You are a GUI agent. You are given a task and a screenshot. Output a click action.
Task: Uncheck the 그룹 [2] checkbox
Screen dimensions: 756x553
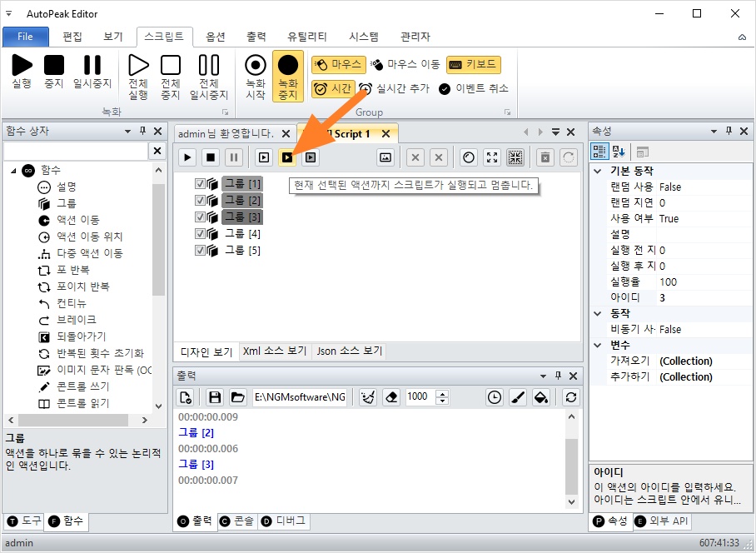(x=200, y=200)
